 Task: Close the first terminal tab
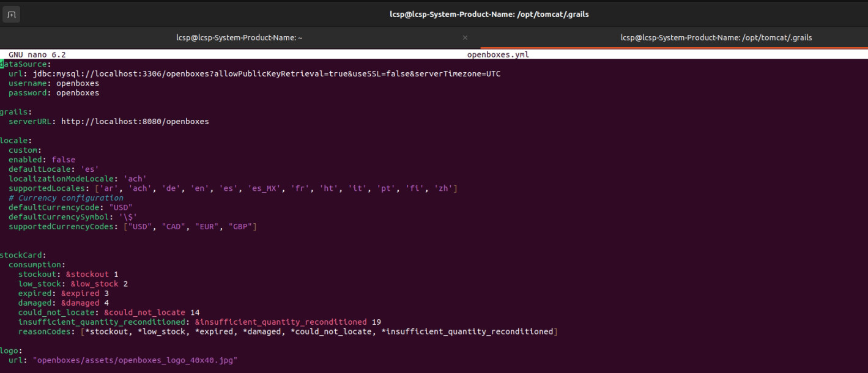[465, 38]
